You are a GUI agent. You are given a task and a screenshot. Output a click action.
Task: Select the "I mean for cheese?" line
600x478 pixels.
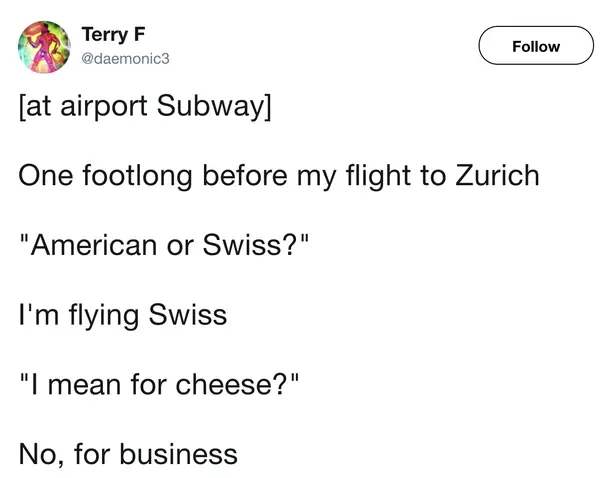(158, 385)
